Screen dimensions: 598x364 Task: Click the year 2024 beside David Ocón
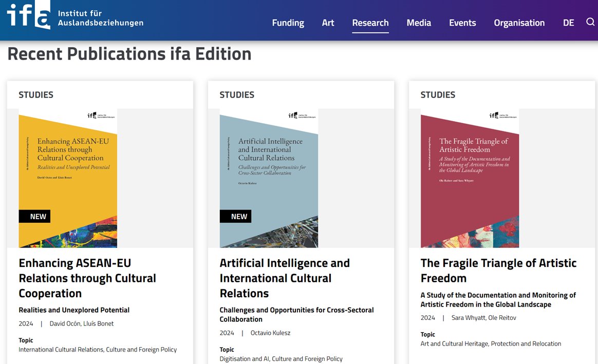(x=26, y=323)
